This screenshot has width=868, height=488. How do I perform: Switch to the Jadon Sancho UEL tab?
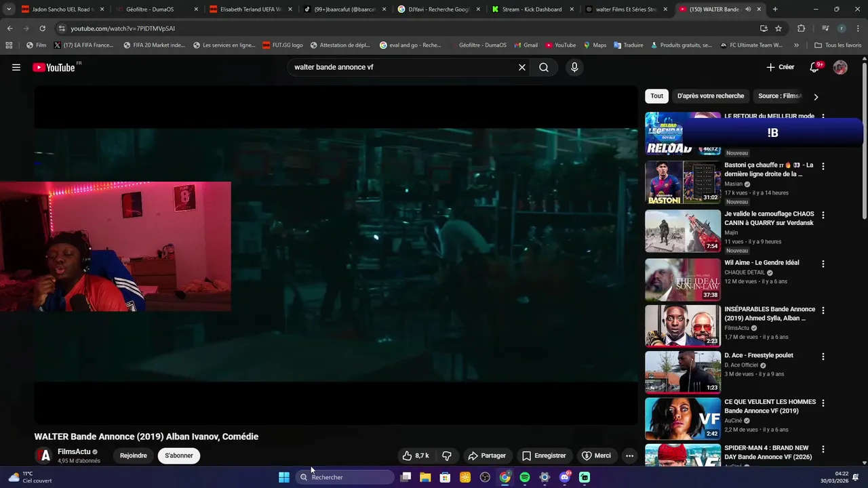61,9
